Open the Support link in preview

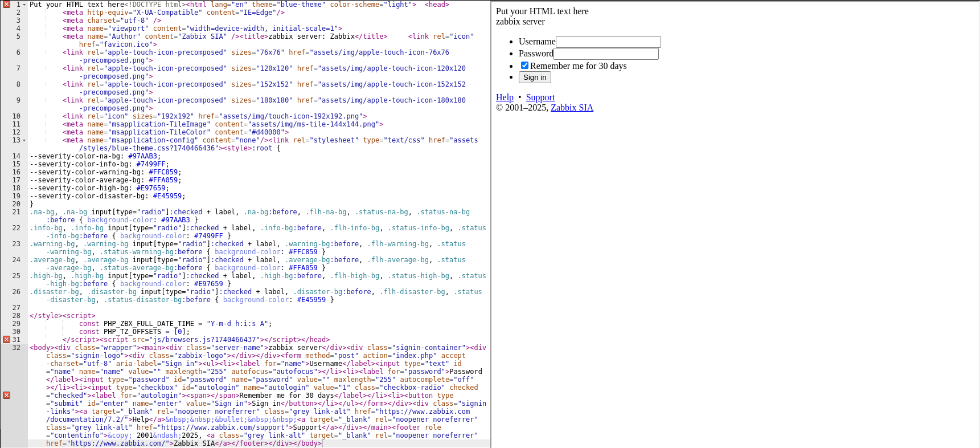tap(540, 97)
